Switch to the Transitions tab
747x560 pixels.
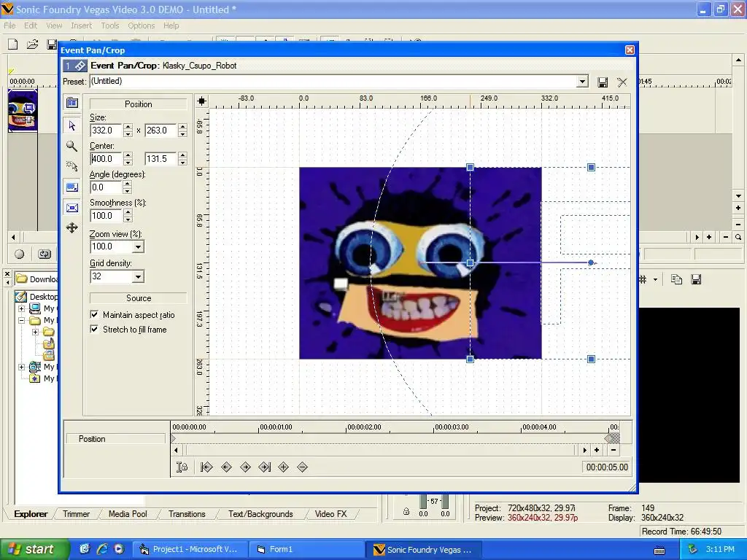pos(187,514)
